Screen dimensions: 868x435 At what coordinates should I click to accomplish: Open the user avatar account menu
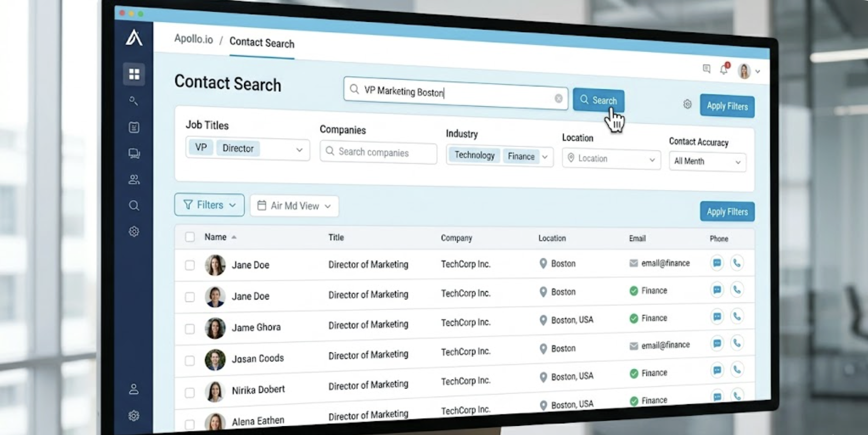coord(748,71)
